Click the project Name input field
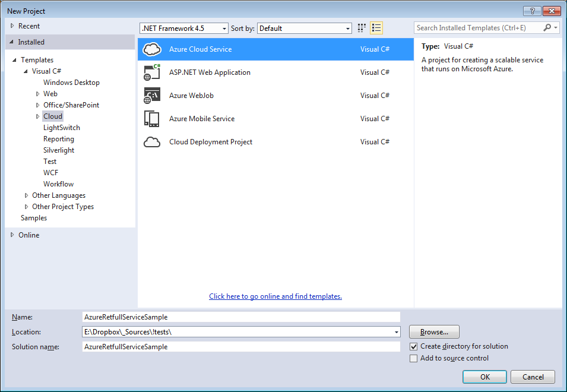This screenshot has width=567, height=392. (x=241, y=317)
